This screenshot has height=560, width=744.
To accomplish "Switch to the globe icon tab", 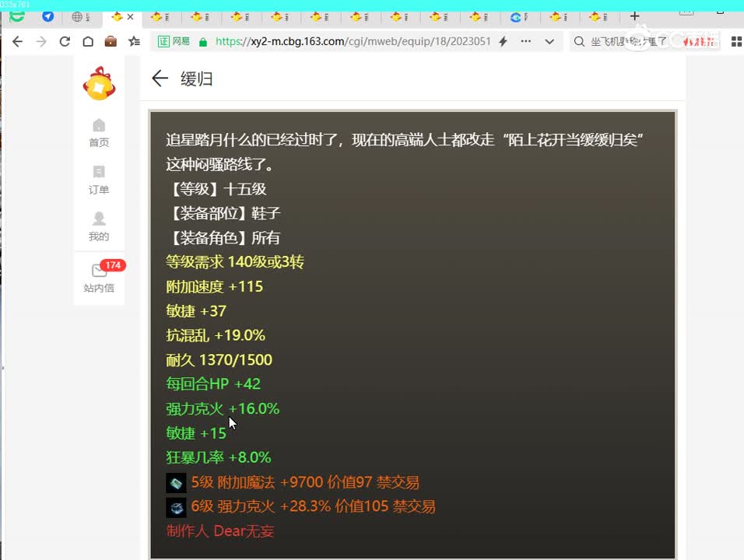I will pos(75,16).
